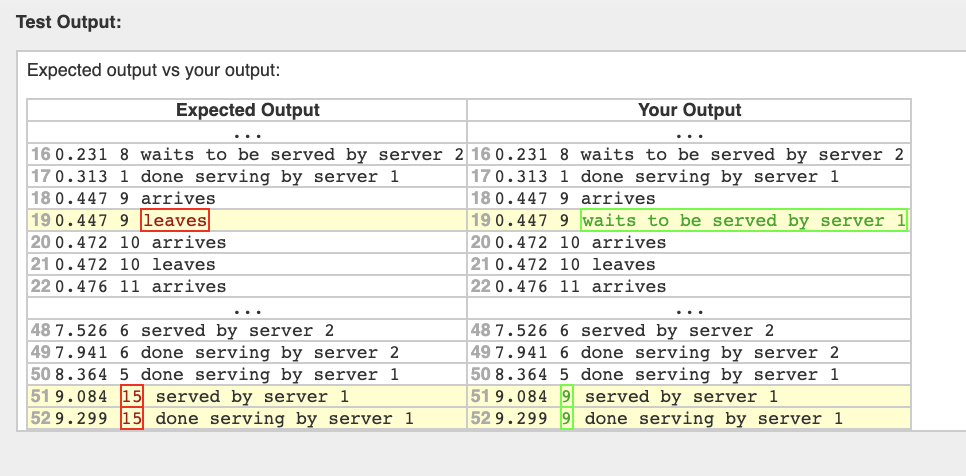Viewport: 966px width, 476px height.
Task: Click the 'Expected Output' column header
Action: click(x=248, y=110)
